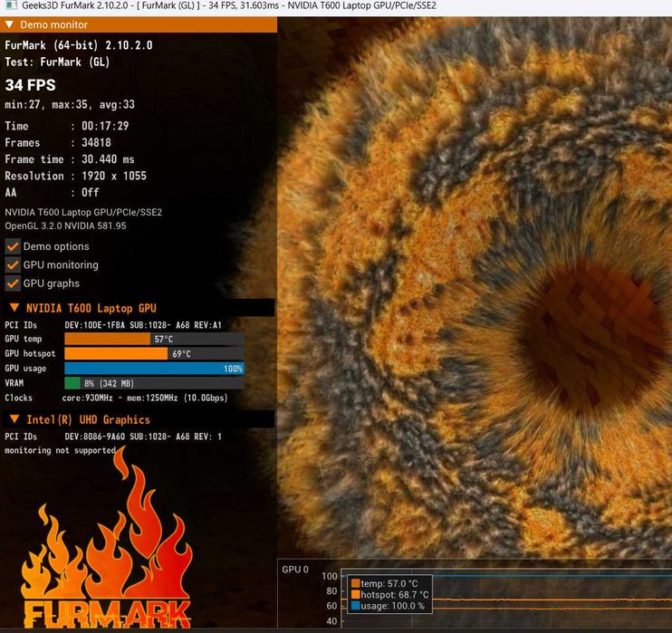
Task: Click the VRAM 8% (342 MB) bar
Action: [x=154, y=383]
